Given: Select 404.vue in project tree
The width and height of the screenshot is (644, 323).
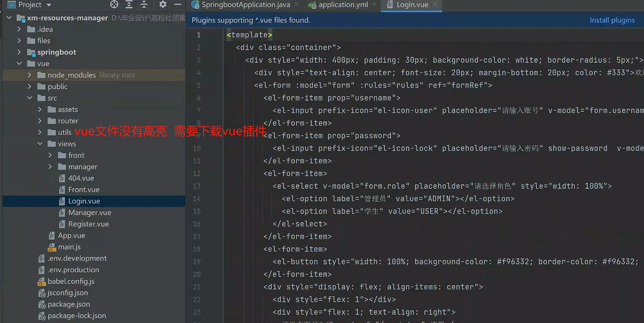Looking at the screenshot, I should point(81,178).
